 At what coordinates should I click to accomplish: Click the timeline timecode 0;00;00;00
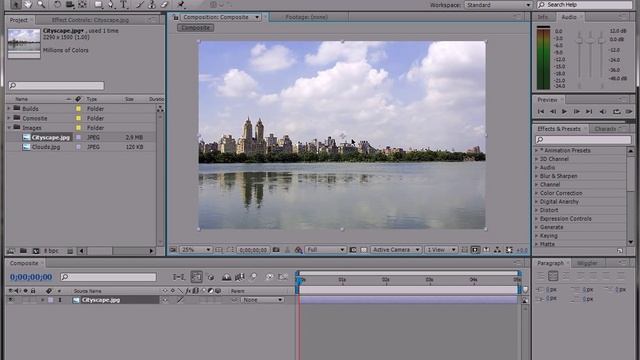31,277
